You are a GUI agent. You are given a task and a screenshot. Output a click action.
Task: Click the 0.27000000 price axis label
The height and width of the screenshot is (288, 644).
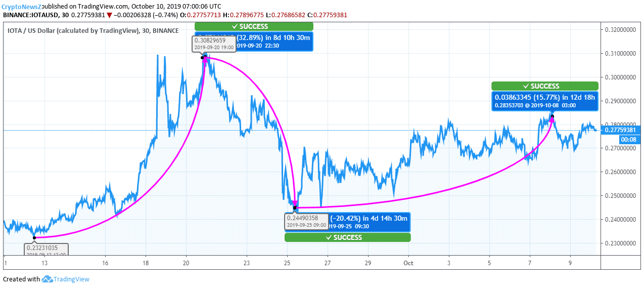pyautogui.click(x=622, y=148)
